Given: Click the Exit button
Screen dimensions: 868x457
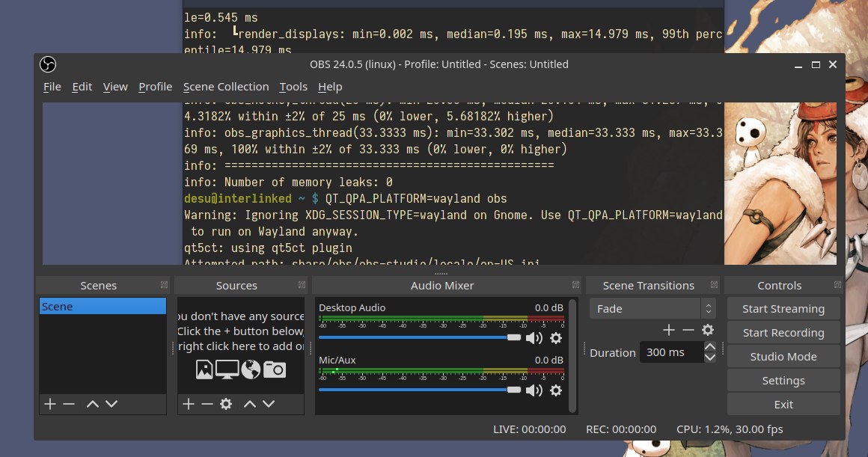Looking at the screenshot, I should [x=783, y=405].
